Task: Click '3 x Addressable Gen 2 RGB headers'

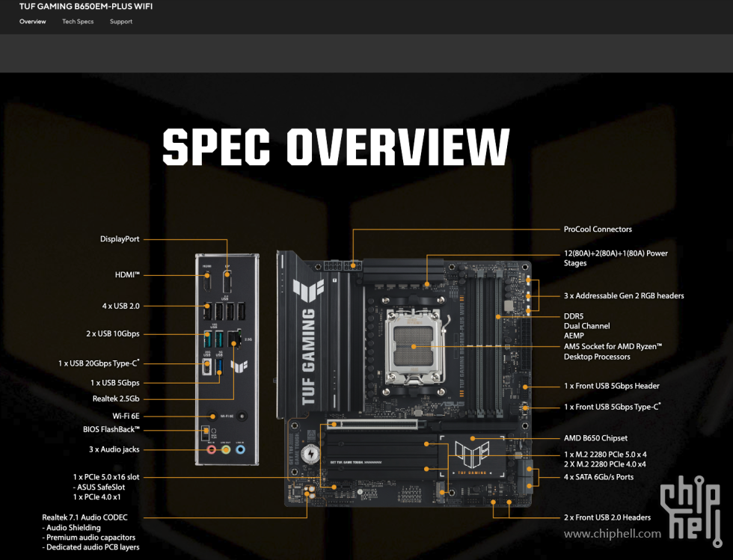Action: click(624, 296)
